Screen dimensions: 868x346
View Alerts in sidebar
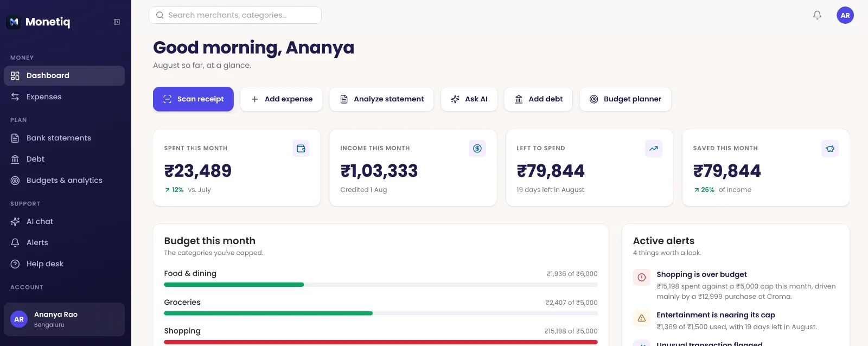(64, 242)
